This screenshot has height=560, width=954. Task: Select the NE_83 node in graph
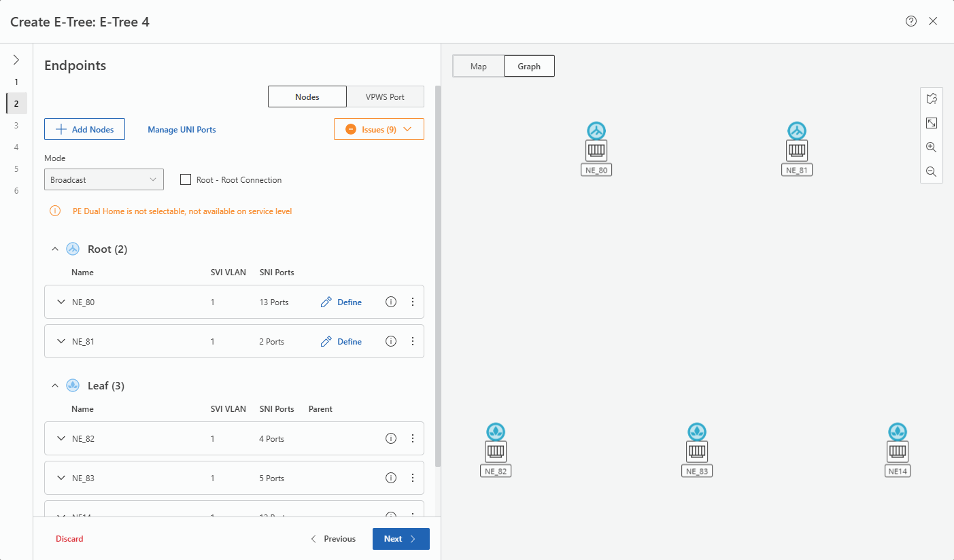tap(697, 451)
